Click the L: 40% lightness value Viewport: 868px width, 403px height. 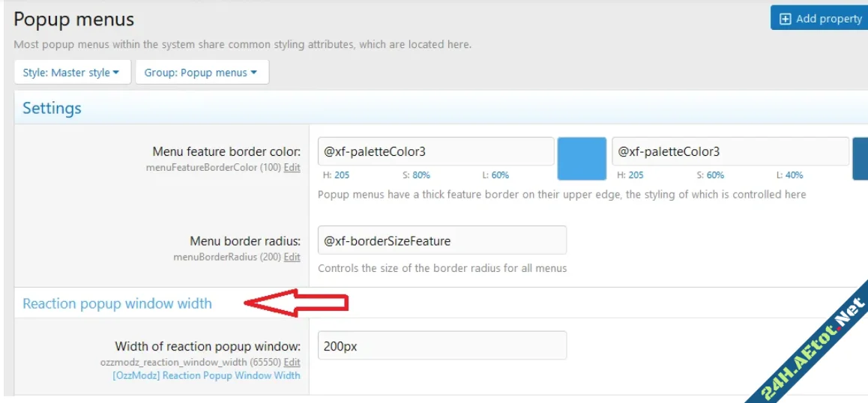pyautogui.click(x=789, y=175)
